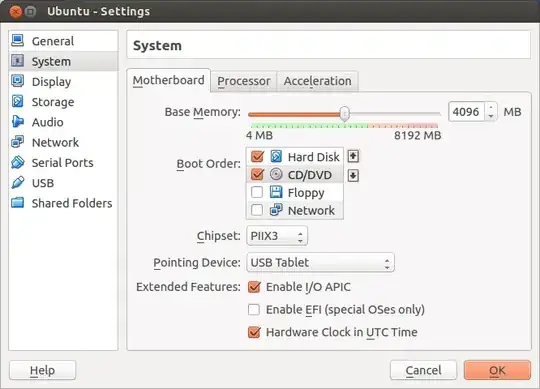Image resolution: width=540 pixels, height=389 pixels.
Task: Open the Chipset PIIX3 dropdown
Action: [x=277, y=236]
